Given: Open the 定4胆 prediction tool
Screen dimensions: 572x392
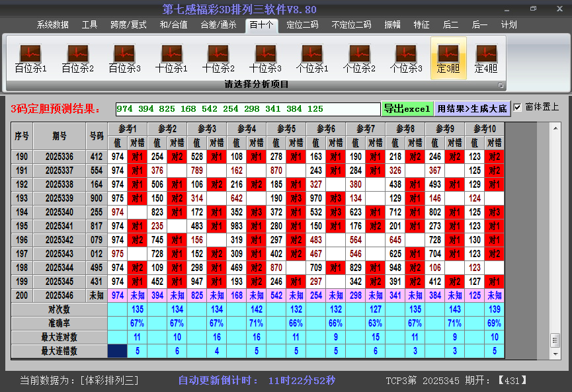Looking at the screenshot, I should coord(486,58).
